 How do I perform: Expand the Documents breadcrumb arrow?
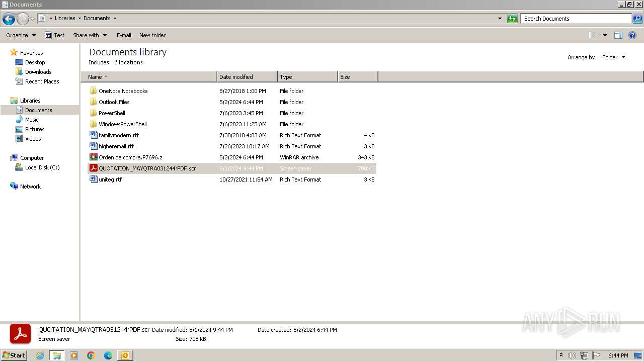pyautogui.click(x=115, y=18)
